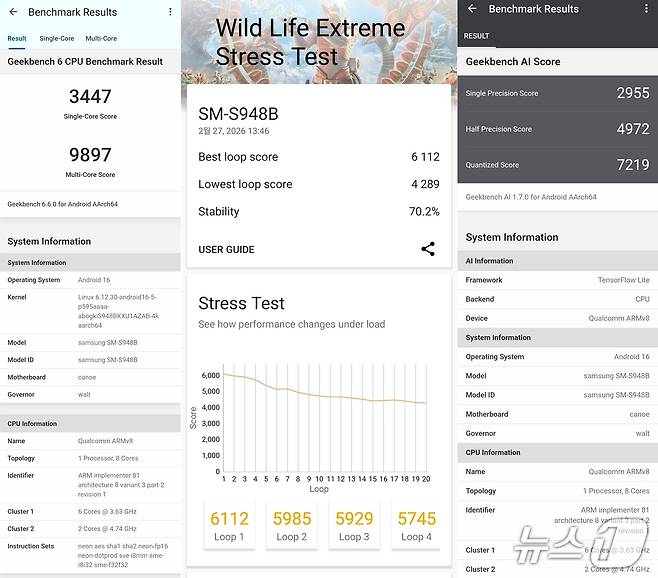
Task: Click Name Qualcomm ARMv8 row in CPU panel
Action: coord(90,441)
